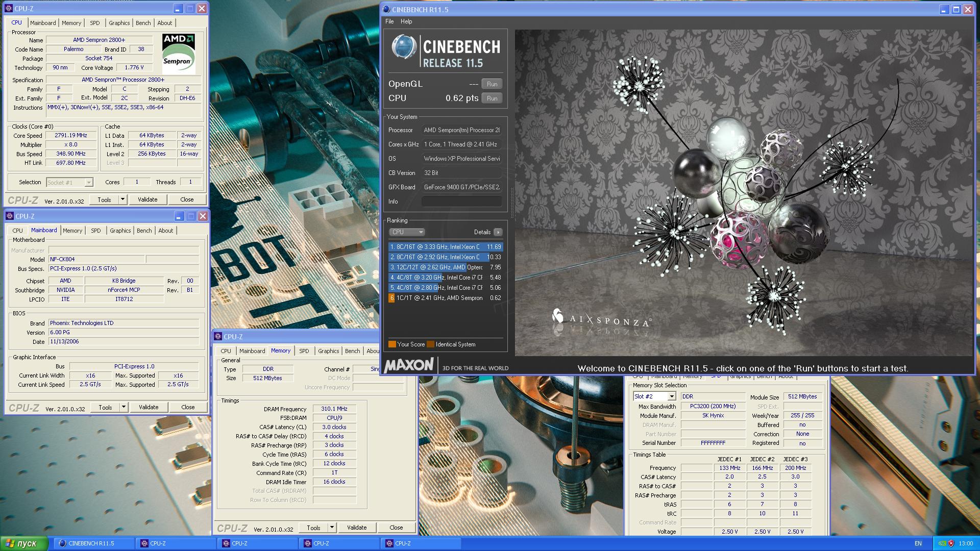Click the EN language indicator in taskbar
Viewport: 980px width, 551px height.
pyautogui.click(x=918, y=543)
